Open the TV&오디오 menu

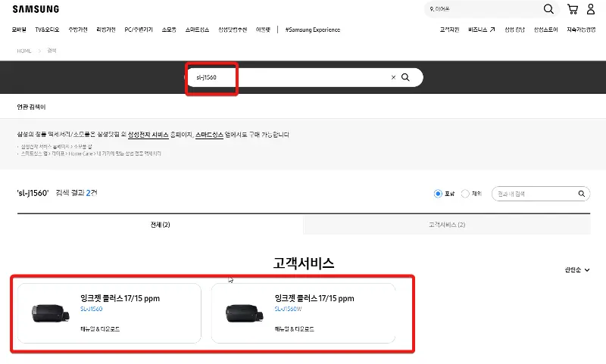point(47,30)
